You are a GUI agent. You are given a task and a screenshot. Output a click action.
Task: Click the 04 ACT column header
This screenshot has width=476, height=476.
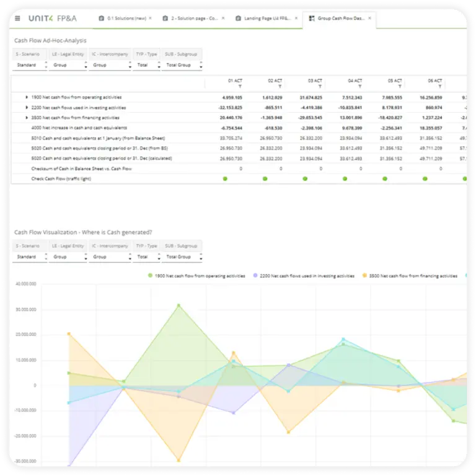[x=355, y=81]
